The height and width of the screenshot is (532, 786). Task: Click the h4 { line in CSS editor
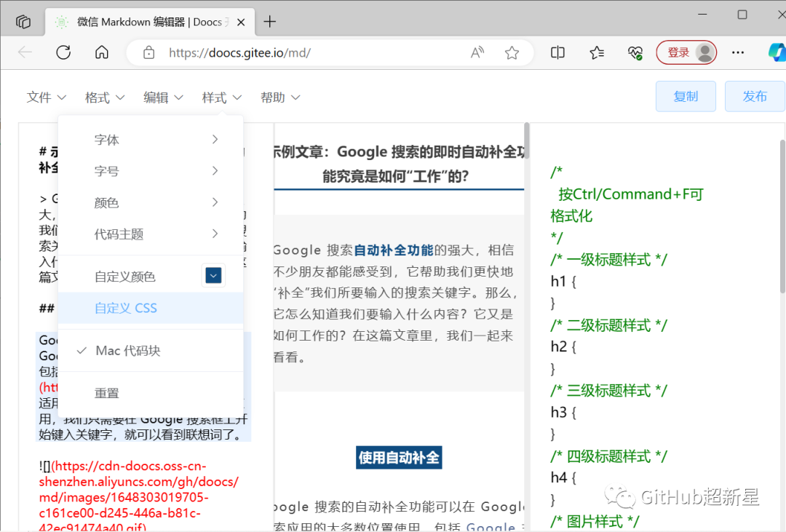[563, 477]
